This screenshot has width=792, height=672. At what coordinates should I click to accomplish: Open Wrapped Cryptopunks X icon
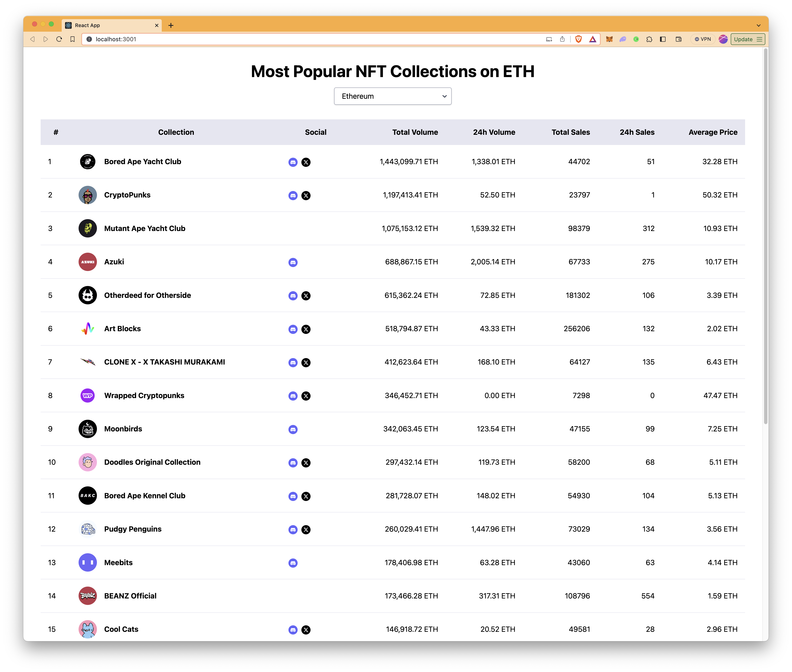(x=306, y=396)
